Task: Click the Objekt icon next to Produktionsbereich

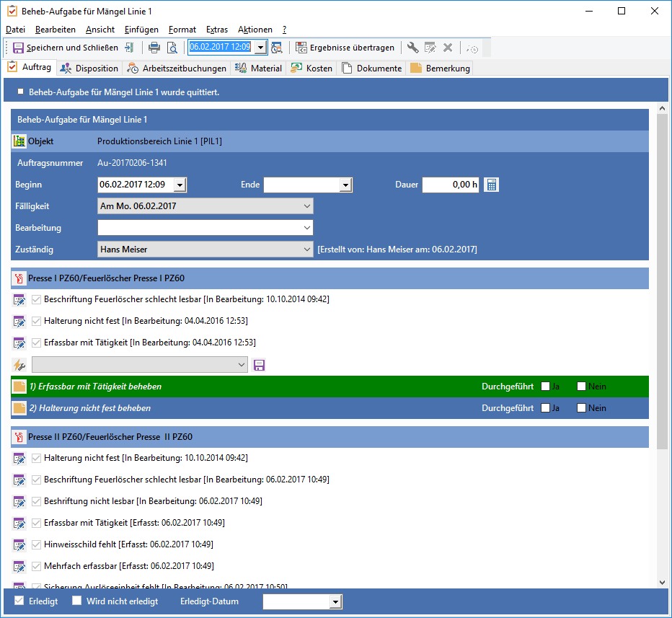Action: pyautogui.click(x=19, y=141)
